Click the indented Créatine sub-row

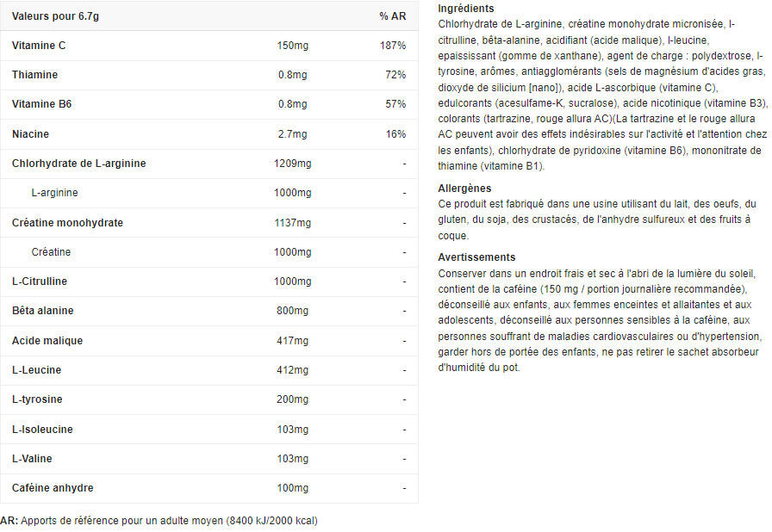click(x=51, y=252)
